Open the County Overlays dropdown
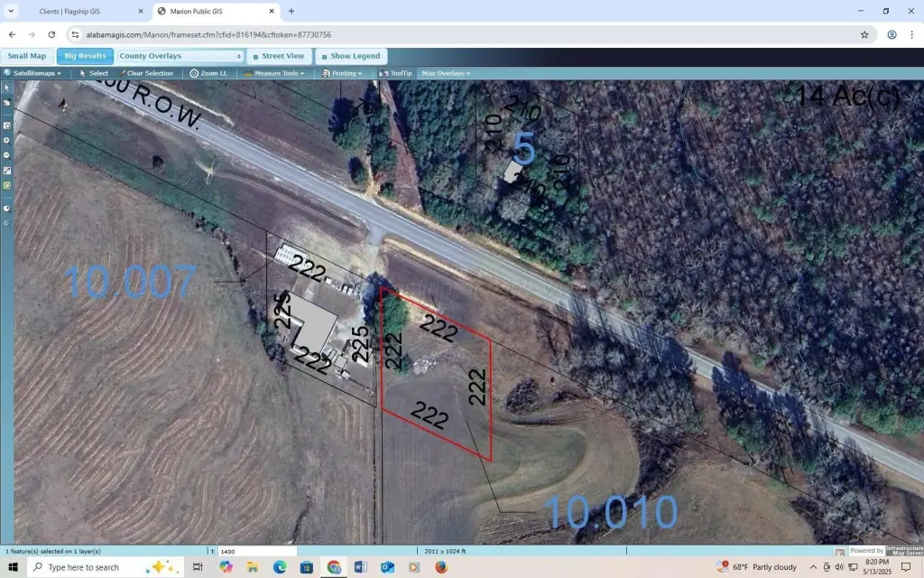The height and width of the screenshot is (578, 924). pyautogui.click(x=180, y=56)
